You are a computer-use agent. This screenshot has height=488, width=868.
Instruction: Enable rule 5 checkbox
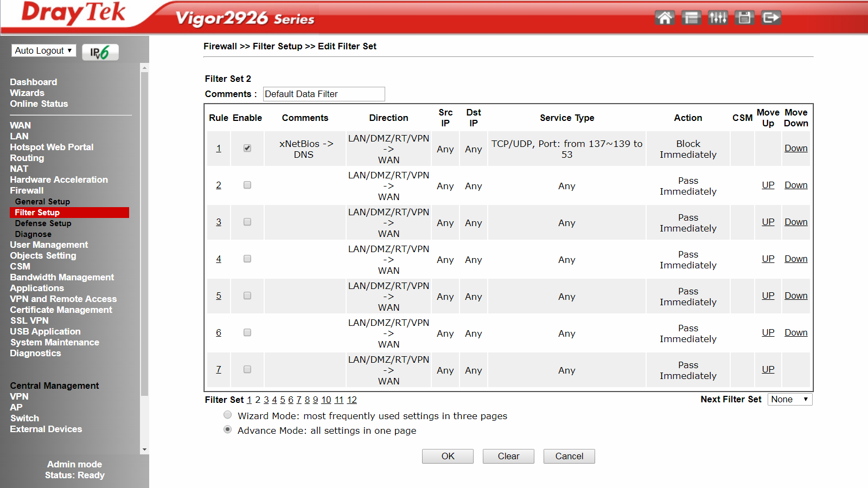click(x=247, y=296)
